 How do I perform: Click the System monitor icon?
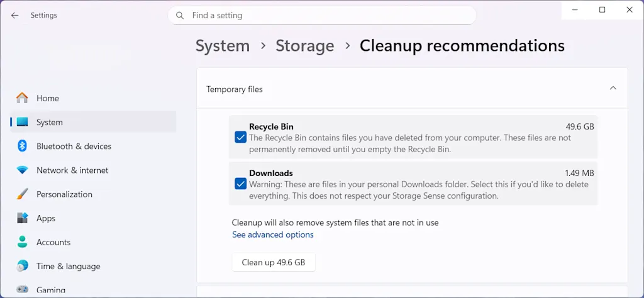[x=22, y=122]
